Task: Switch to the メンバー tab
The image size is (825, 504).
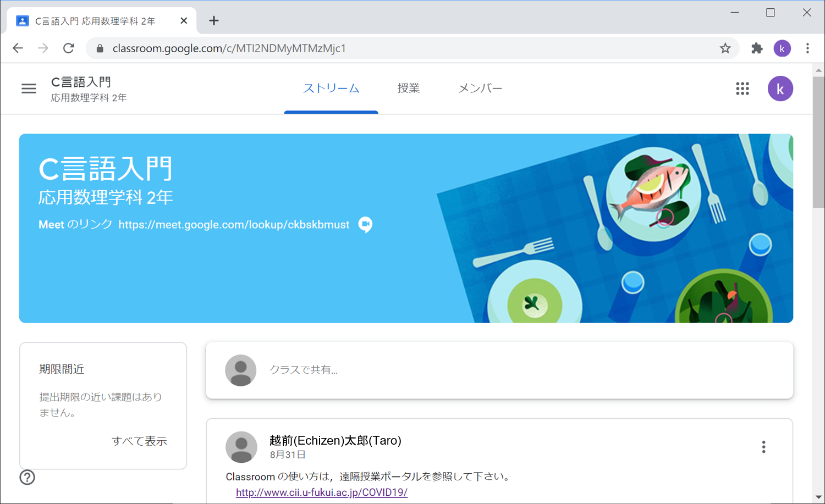Action: 480,88
